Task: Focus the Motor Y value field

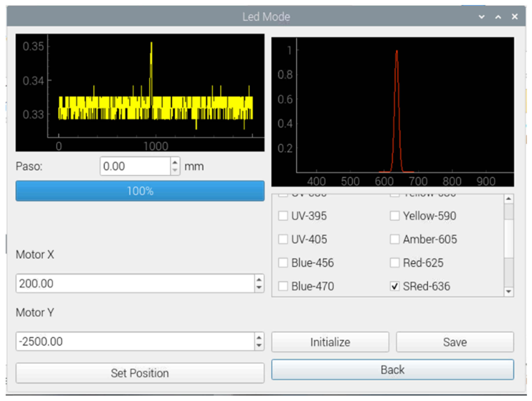Action: (x=135, y=342)
